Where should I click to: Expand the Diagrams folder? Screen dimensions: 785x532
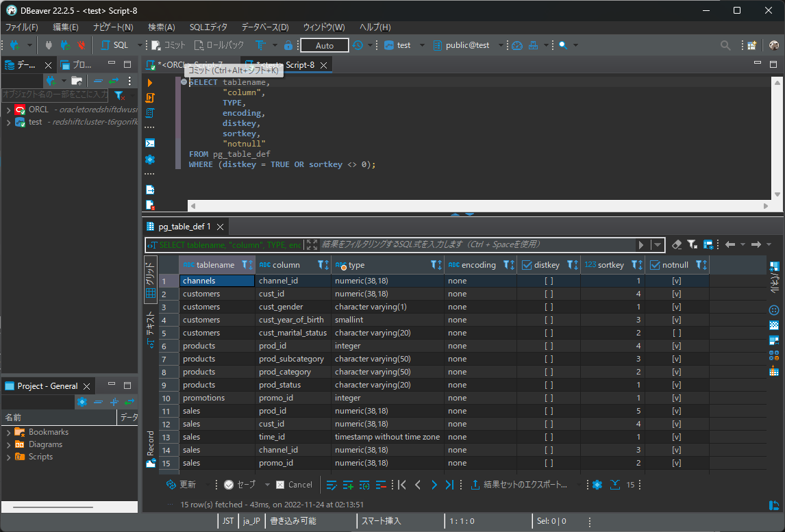pos(8,444)
